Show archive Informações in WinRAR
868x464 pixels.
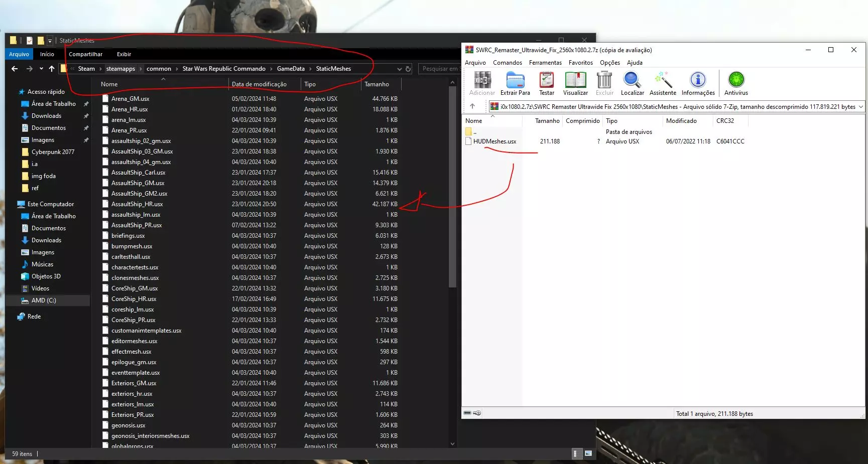[x=698, y=83]
